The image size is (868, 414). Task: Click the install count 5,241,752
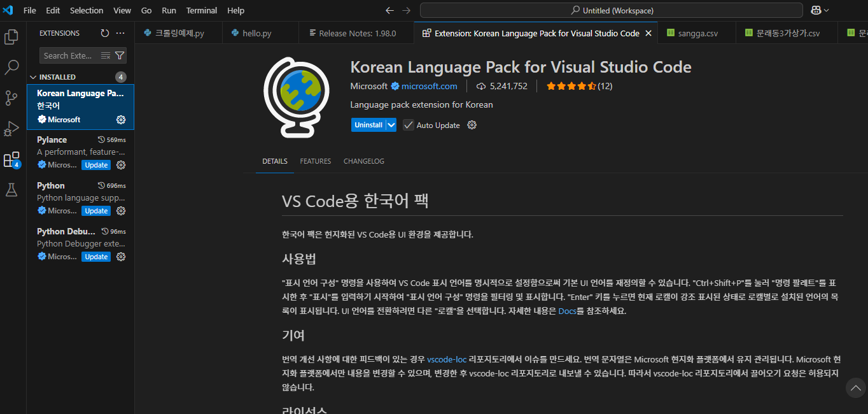pos(501,86)
